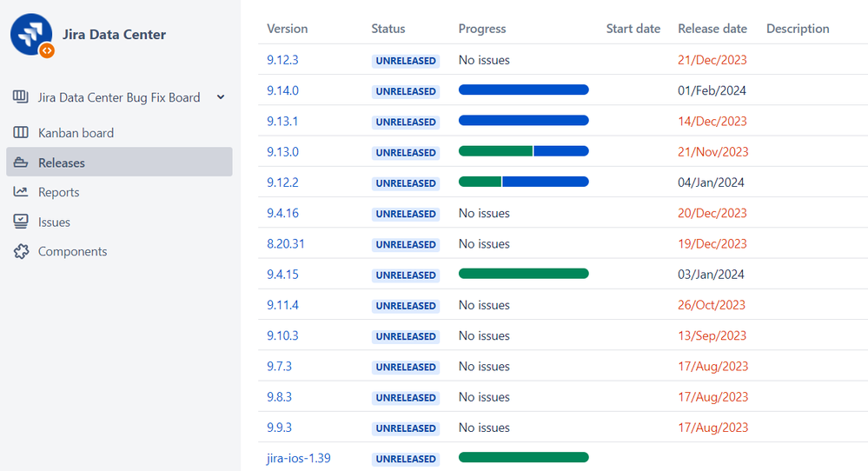Click release date 20/Dec/2023

712,213
